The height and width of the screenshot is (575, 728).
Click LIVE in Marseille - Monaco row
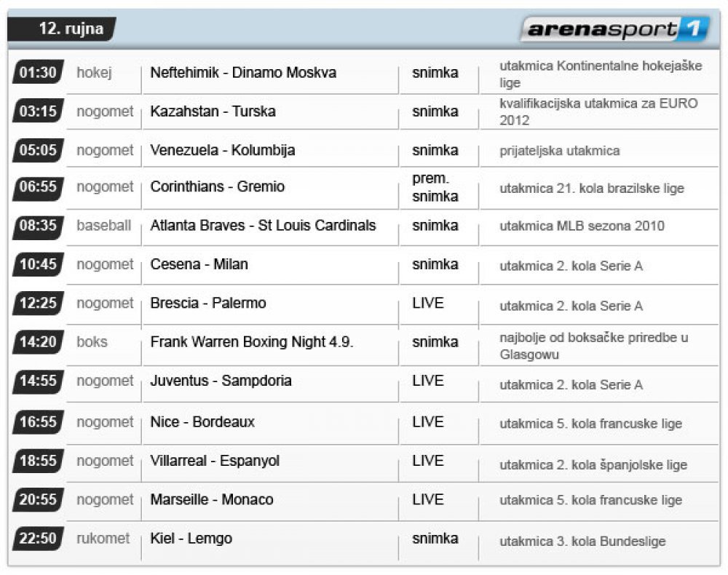[428, 499]
